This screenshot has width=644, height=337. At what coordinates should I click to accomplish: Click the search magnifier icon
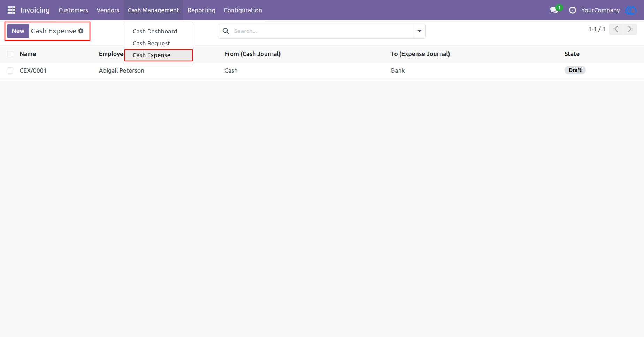tap(226, 31)
